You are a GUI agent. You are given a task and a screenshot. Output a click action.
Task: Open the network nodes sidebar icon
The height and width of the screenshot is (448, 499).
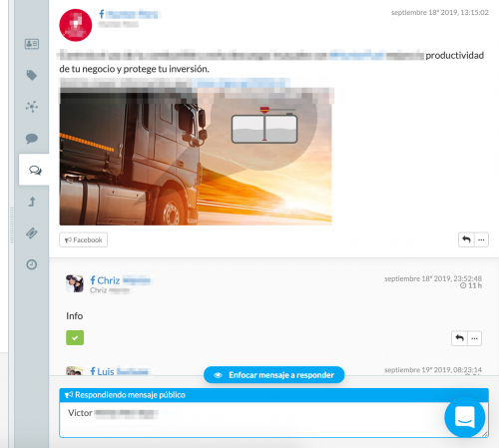click(32, 107)
